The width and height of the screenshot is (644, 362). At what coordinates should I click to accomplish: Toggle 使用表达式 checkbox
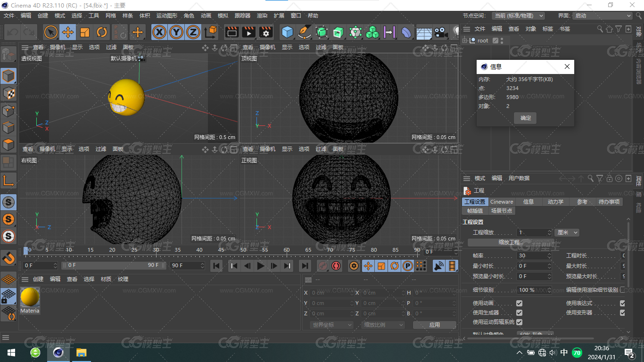(622, 303)
